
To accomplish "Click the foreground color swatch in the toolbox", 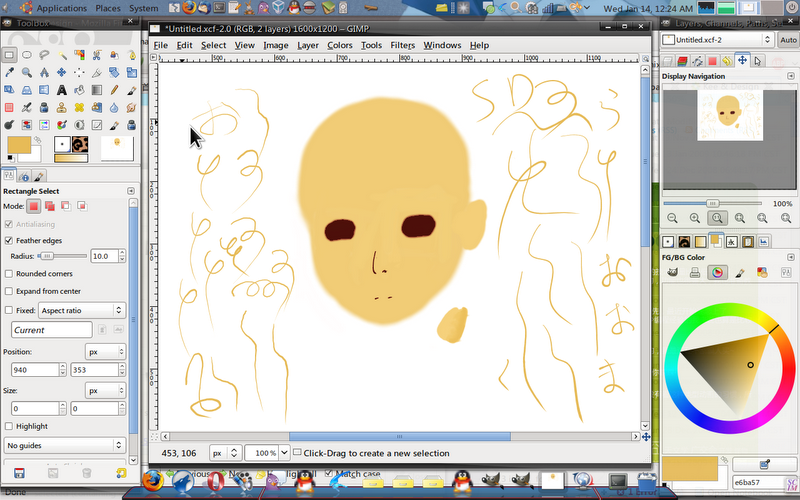I will [19, 145].
